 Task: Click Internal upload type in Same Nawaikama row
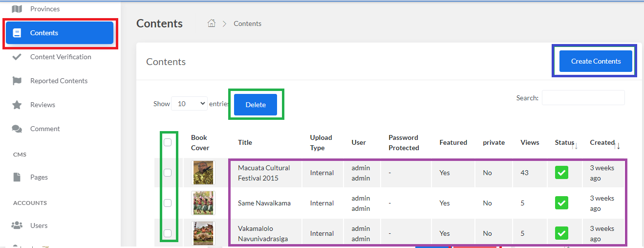322,203
